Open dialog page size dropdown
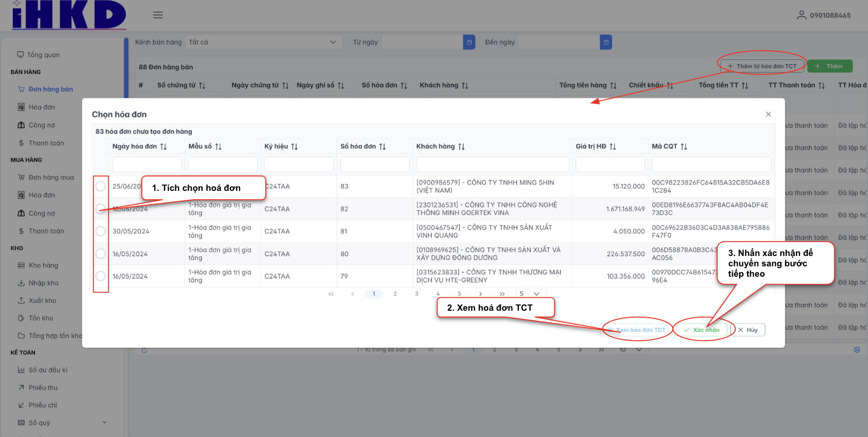 coord(531,294)
